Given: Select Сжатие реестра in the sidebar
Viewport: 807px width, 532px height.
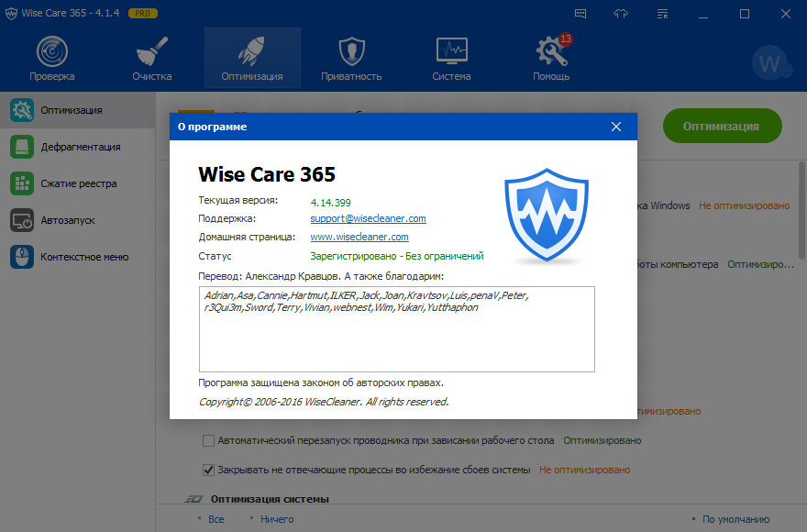Looking at the screenshot, I should [78, 183].
